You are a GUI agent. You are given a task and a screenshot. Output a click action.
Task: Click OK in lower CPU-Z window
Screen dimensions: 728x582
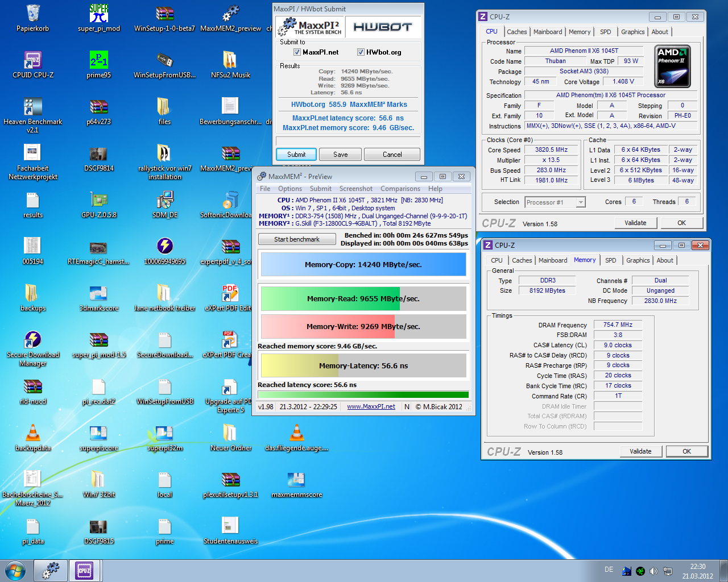(687, 451)
